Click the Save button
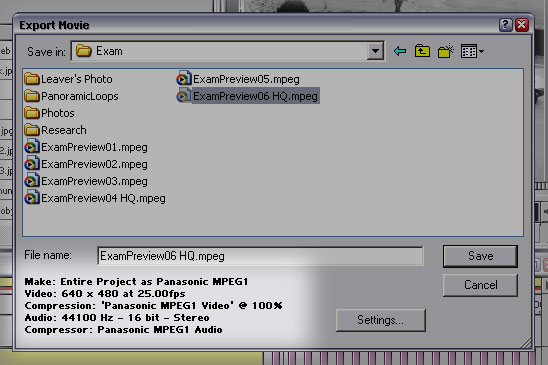 [x=481, y=256]
